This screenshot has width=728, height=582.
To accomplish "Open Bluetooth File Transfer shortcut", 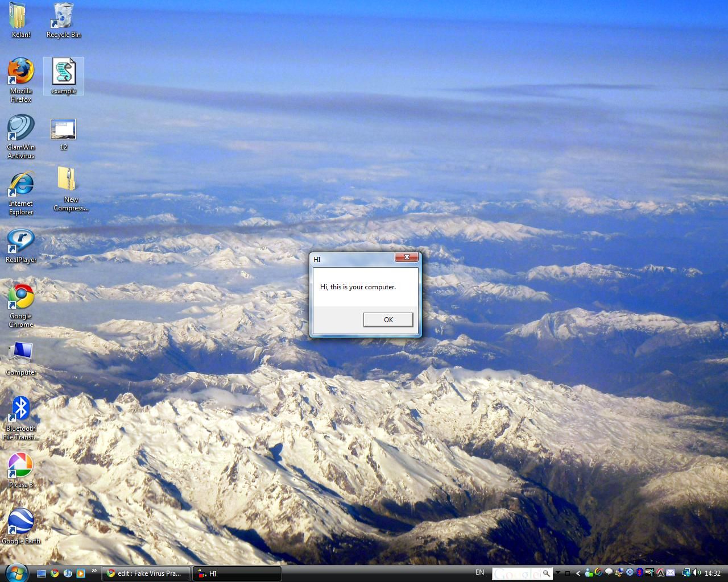I will 20,418.
